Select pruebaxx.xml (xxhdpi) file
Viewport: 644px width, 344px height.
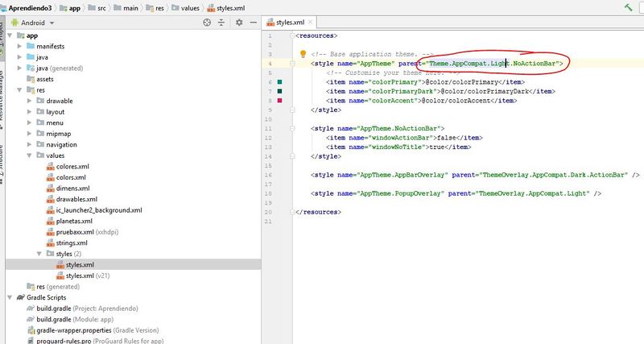(82, 232)
